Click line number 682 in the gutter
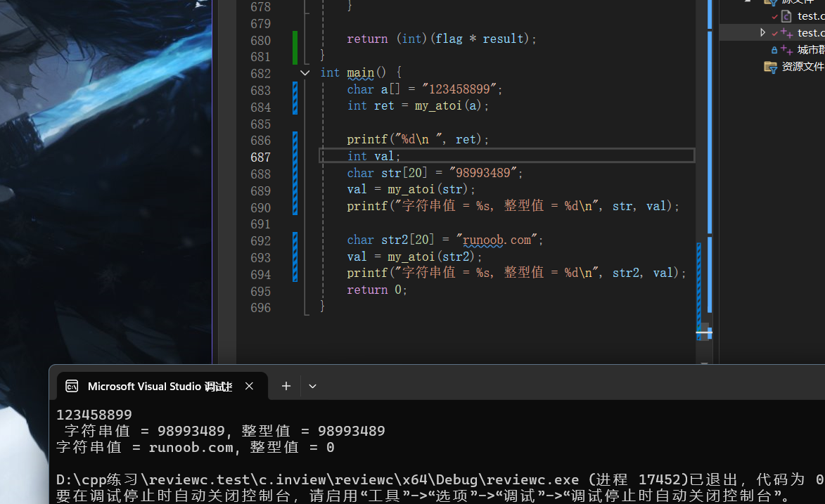This screenshot has width=825, height=504. (260, 74)
